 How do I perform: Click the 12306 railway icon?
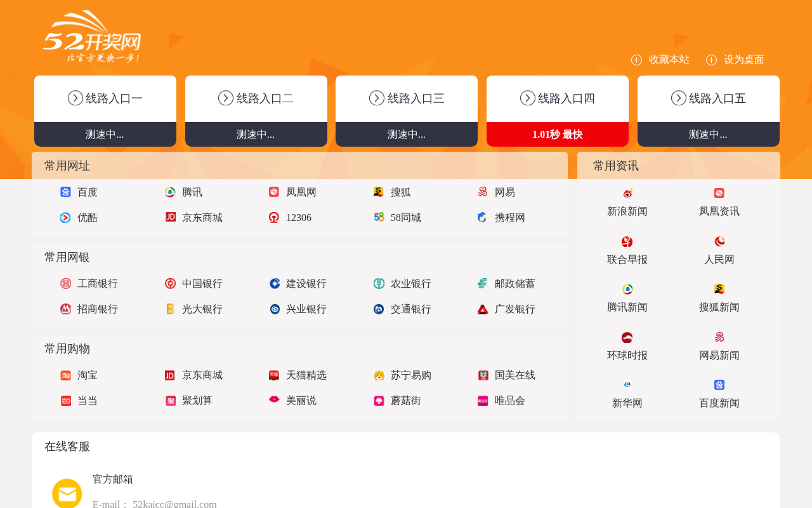pos(274,217)
